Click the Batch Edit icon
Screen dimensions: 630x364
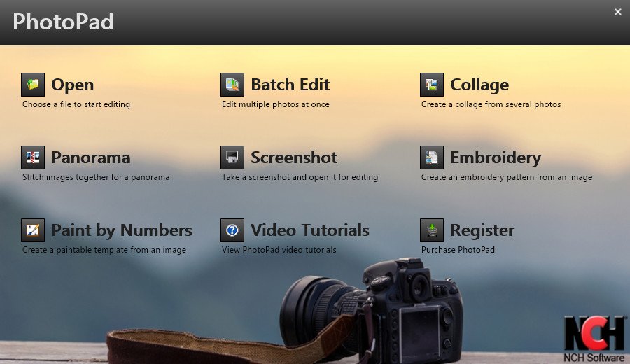[232, 85]
